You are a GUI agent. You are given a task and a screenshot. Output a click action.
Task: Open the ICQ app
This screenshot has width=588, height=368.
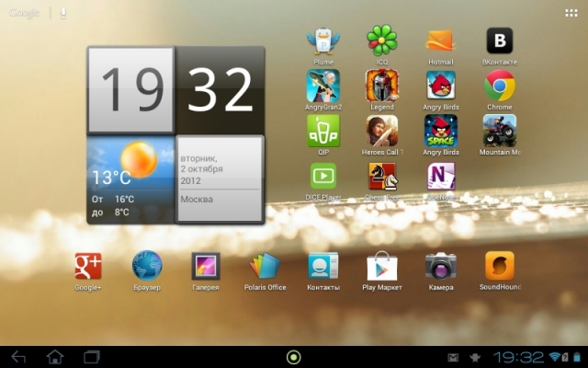(x=382, y=41)
